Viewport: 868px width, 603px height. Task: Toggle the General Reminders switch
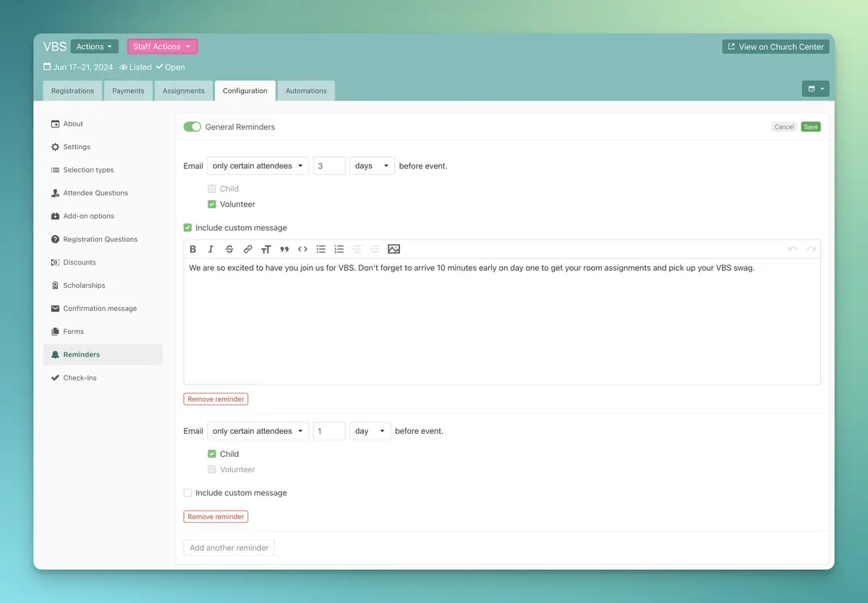click(x=192, y=127)
